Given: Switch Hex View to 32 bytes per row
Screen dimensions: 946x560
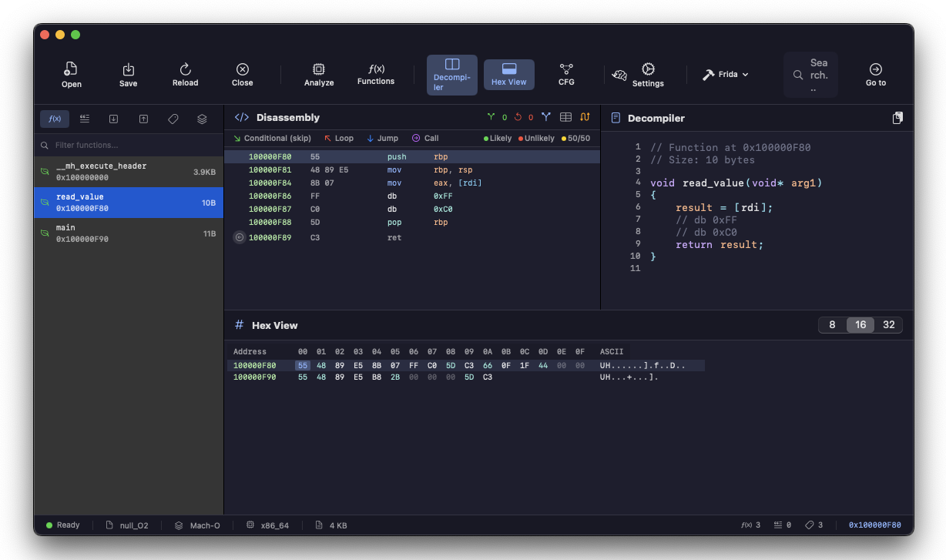Looking at the screenshot, I should click(x=888, y=324).
